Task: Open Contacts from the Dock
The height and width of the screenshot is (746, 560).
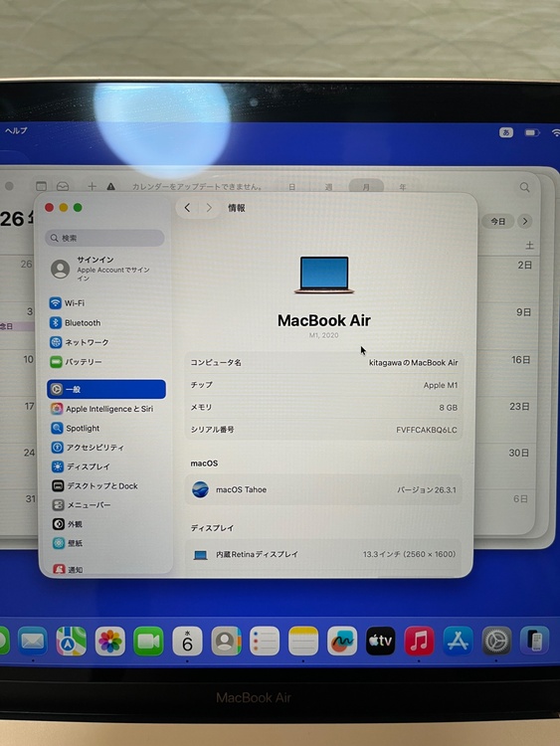Action: click(226, 641)
